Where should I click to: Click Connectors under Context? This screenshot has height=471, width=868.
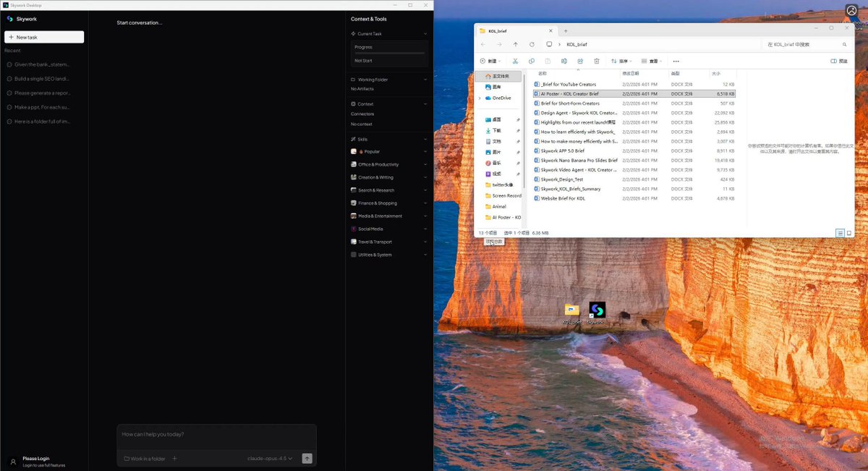pos(362,114)
